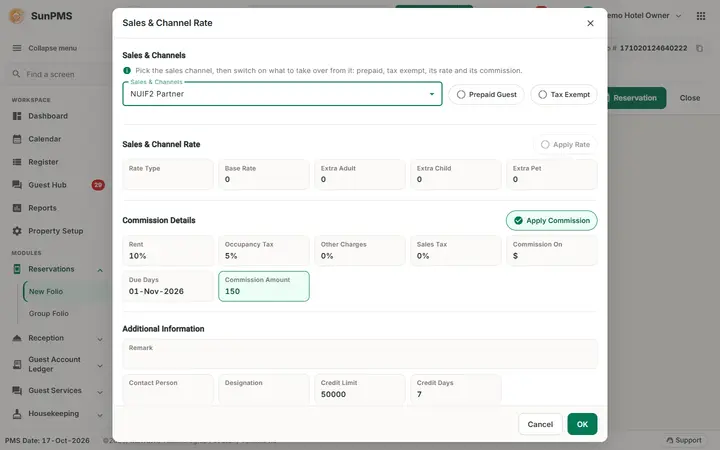Viewport: 720px width, 450px height.
Task: Click the Other Charges field
Action: [360, 251]
